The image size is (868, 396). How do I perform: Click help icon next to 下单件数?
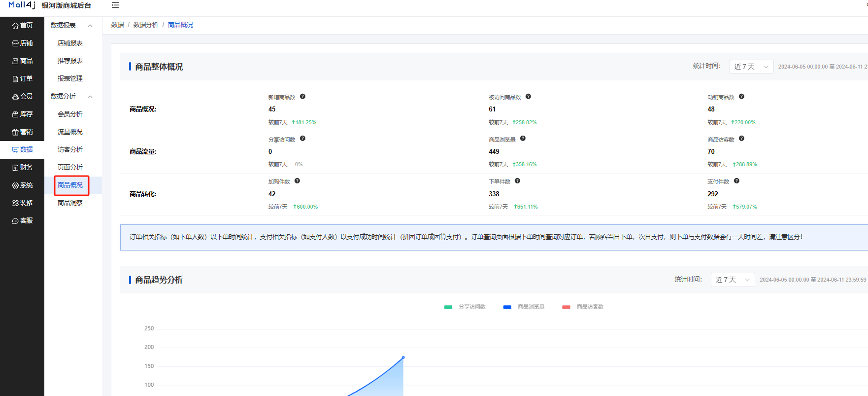tap(517, 181)
